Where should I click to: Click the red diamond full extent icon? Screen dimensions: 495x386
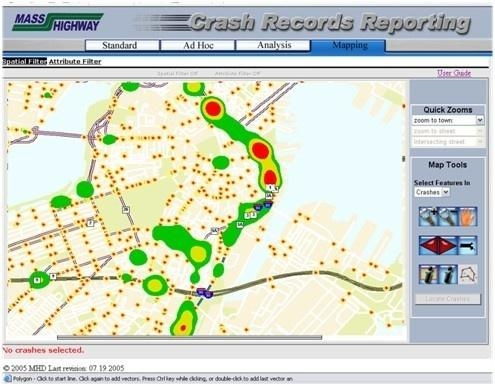click(x=438, y=245)
